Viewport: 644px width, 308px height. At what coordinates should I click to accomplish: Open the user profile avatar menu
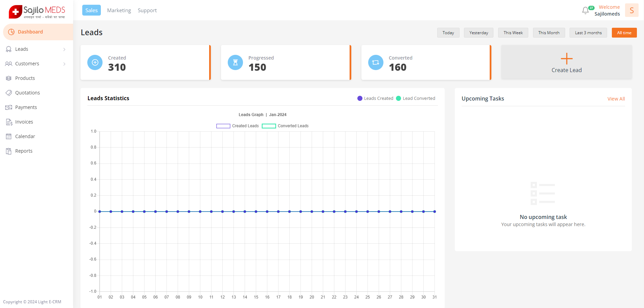click(631, 10)
